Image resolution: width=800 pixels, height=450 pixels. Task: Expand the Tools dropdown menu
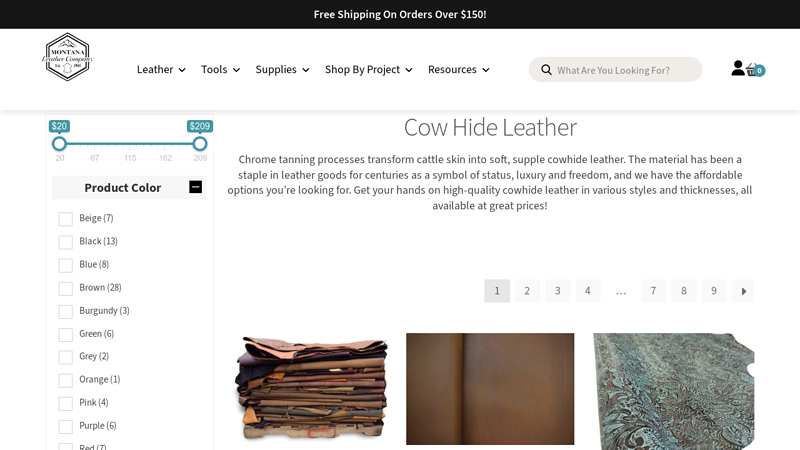tap(220, 69)
